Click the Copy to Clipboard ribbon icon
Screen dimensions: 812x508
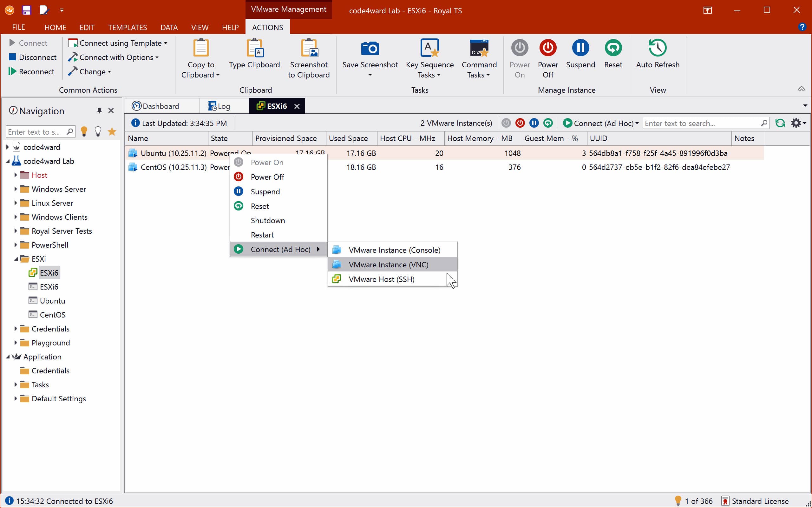coord(201,48)
